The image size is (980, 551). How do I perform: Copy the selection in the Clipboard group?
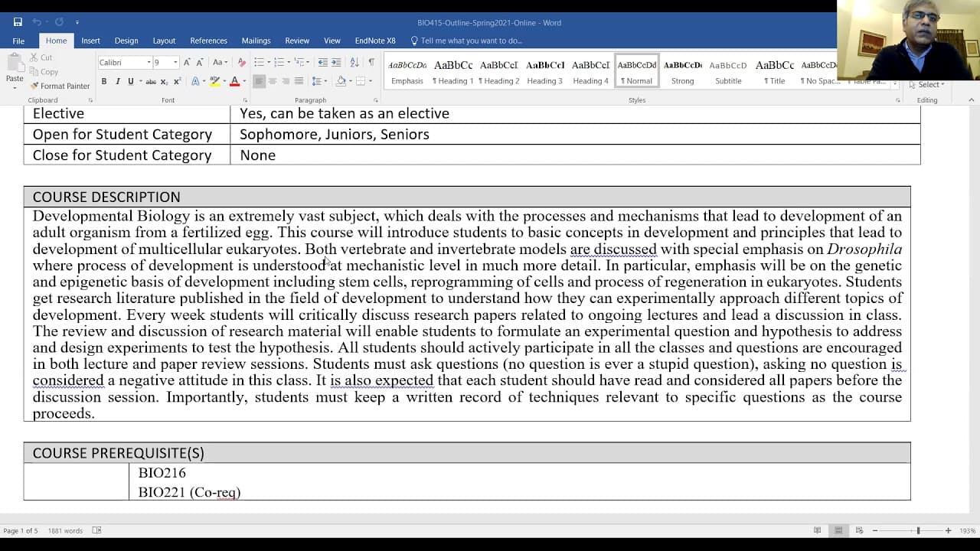point(44,72)
